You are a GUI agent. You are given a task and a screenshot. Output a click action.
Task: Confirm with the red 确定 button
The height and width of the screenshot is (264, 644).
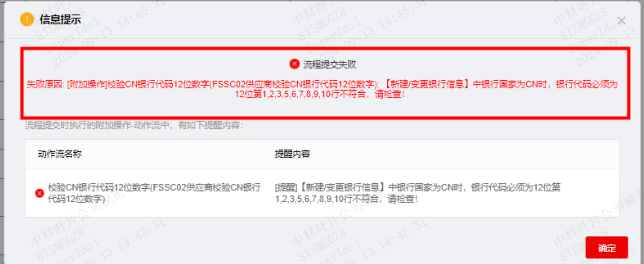coord(607,247)
